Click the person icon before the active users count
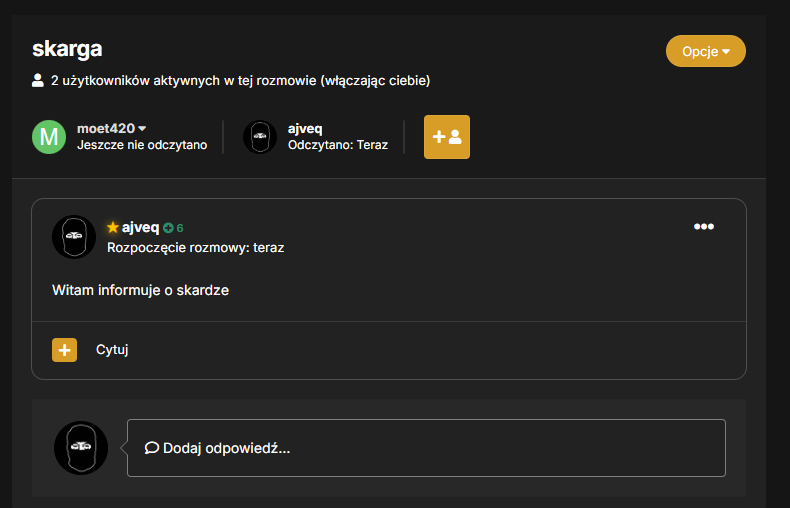Screen dimensions: 790x508 point(38,80)
